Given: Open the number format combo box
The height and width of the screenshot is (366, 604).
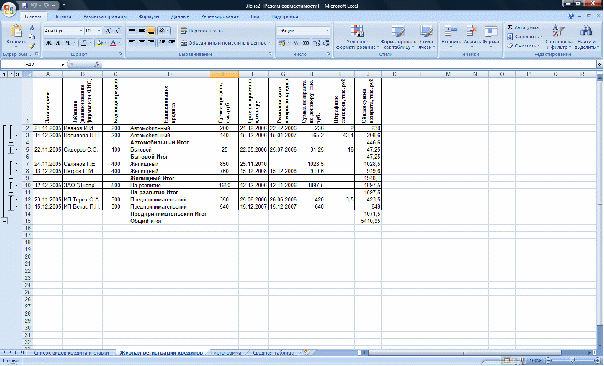Looking at the screenshot, I should pyautogui.click(x=304, y=31).
